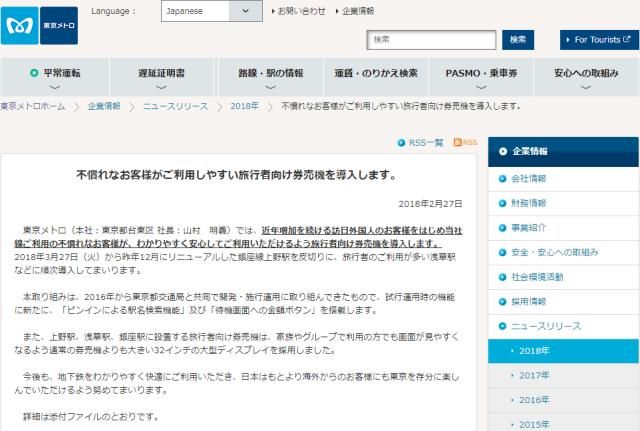
Task: Click chevron under 遅延証明書
Action: (161, 87)
